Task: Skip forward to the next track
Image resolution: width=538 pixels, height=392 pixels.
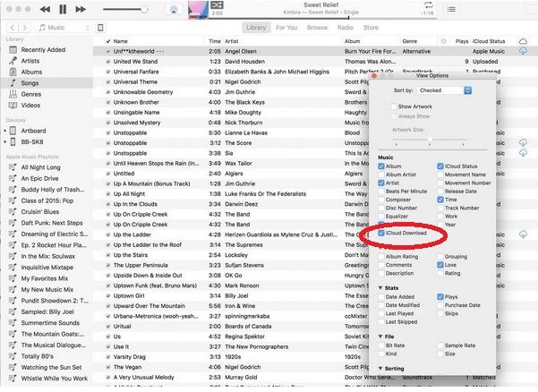Action: click(x=81, y=9)
